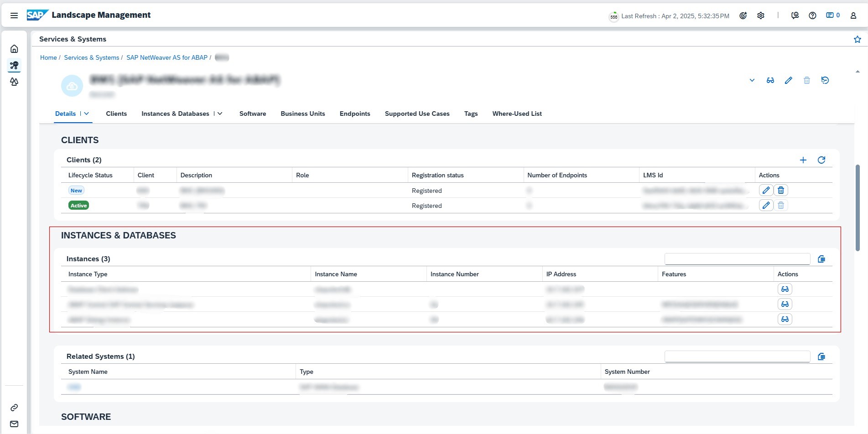Switch to the Software tab
868x434 pixels.
click(252, 114)
